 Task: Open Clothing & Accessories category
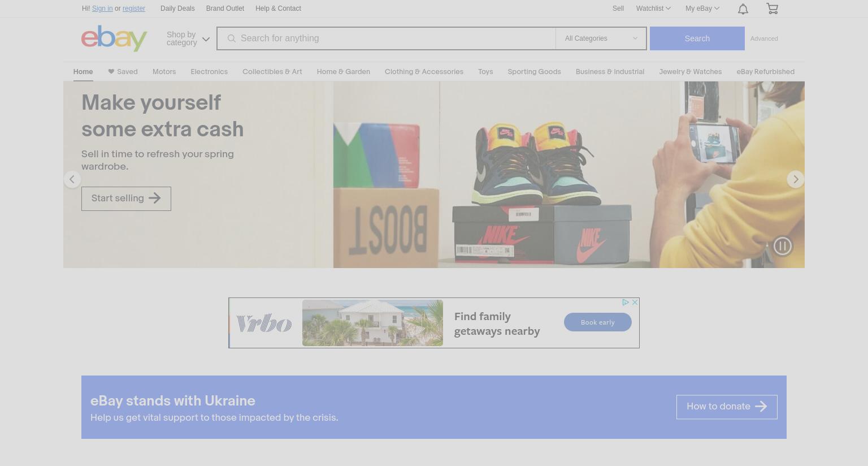tap(424, 72)
